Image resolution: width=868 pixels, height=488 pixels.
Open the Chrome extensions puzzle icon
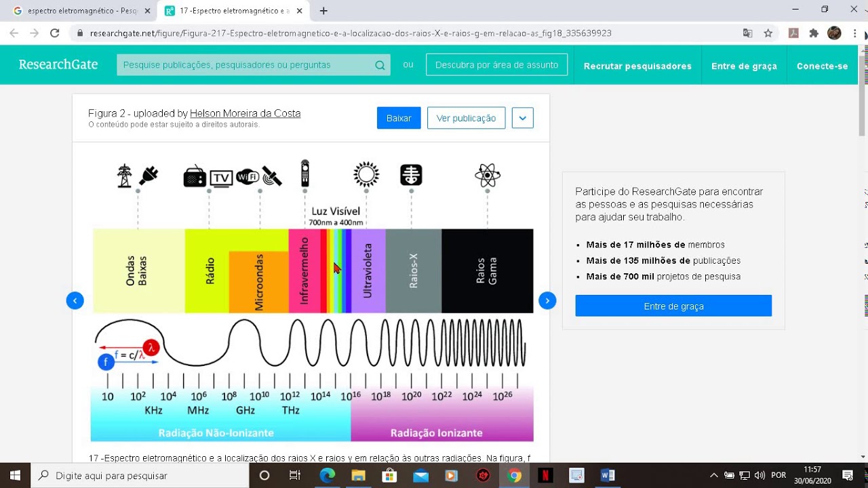click(814, 33)
